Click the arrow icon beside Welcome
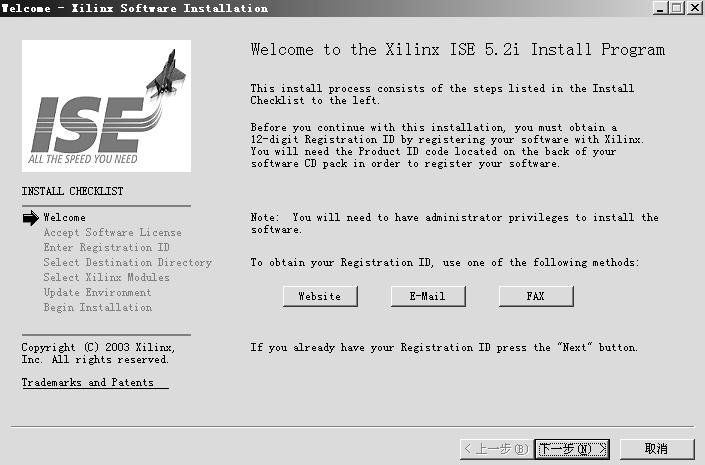Screen dimensions: 705x465 pyautogui.click(x=31, y=218)
